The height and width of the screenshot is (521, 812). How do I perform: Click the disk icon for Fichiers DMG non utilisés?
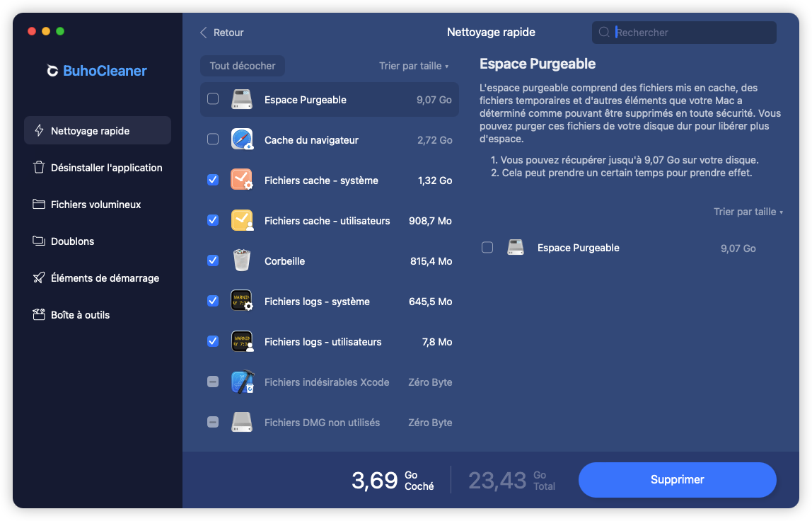242,422
